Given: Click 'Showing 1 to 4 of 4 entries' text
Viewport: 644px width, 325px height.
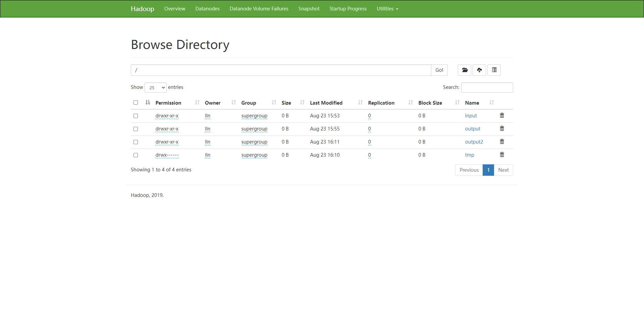Looking at the screenshot, I should point(161,170).
